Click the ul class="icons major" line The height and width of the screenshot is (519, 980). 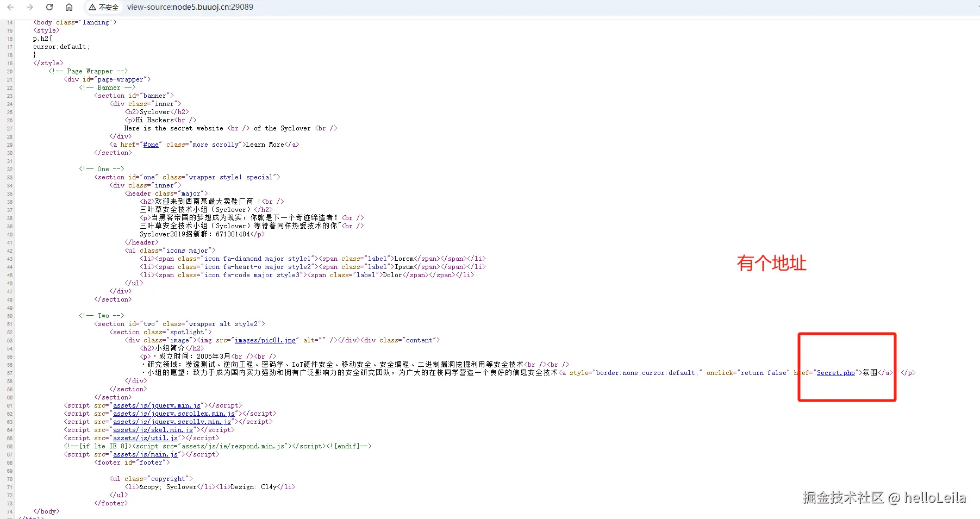(x=170, y=251)
